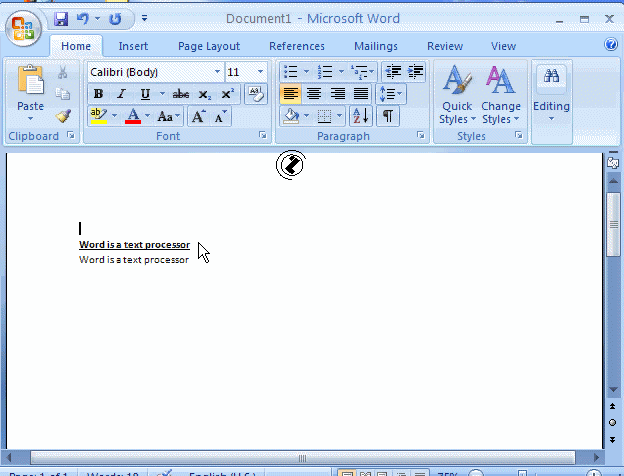
Task: Toggle Strikethrough formatting
Action: (x=181, y=94)
